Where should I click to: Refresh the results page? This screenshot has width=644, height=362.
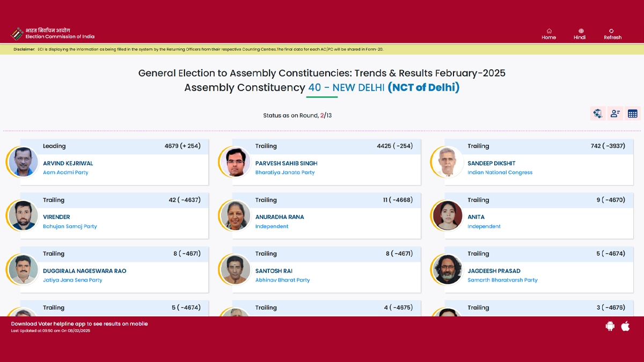point(612,34)
